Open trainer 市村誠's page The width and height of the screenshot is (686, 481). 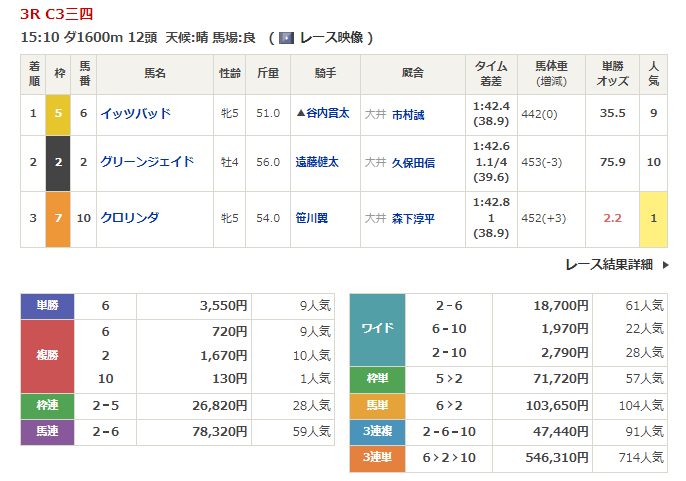409,114
